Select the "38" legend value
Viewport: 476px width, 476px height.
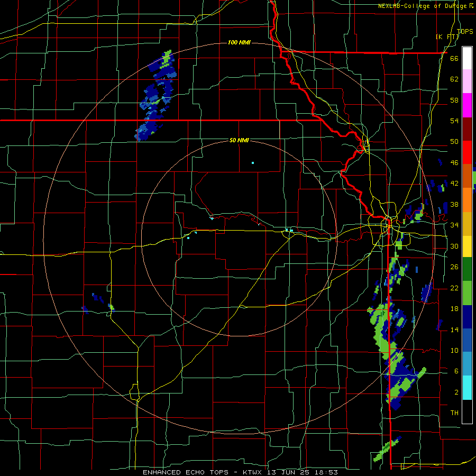(454, 204)
